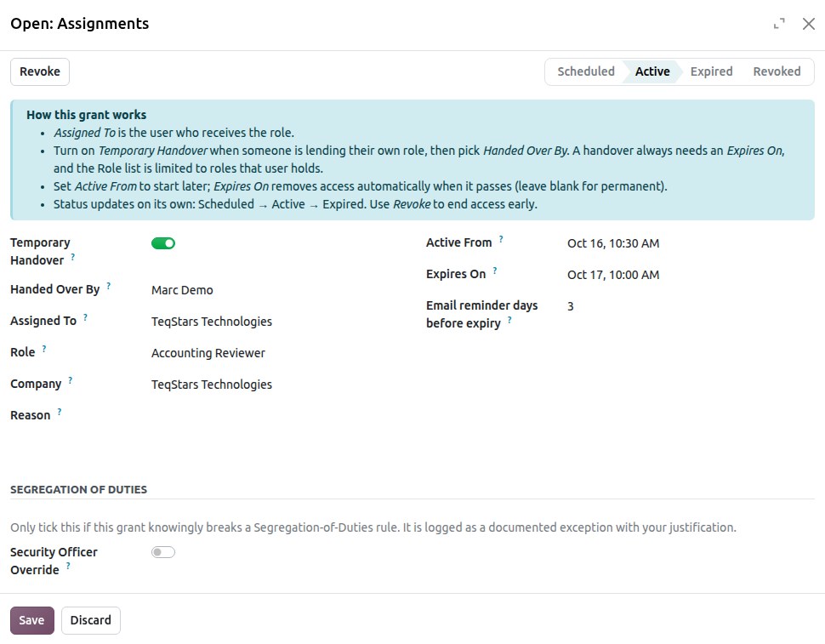Click help icon beside Expires On

coord(495,271)
